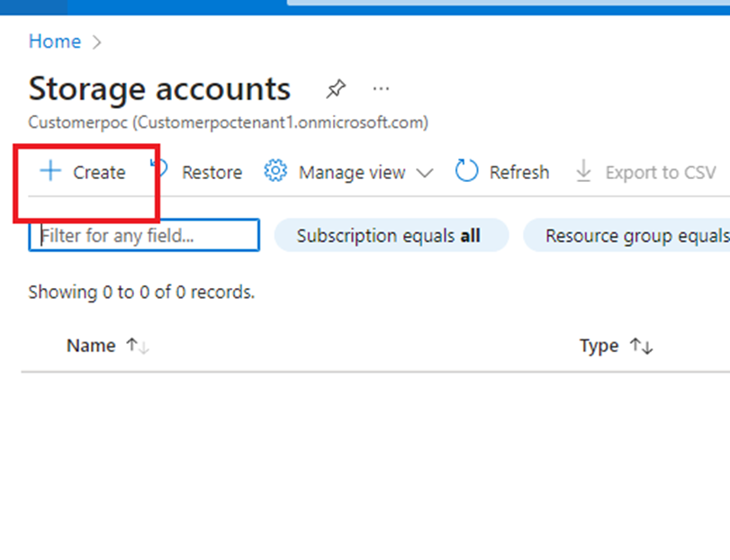The image size is (730, 560).
Task: Navigate back using the Home link
Action: coord(54,41)
